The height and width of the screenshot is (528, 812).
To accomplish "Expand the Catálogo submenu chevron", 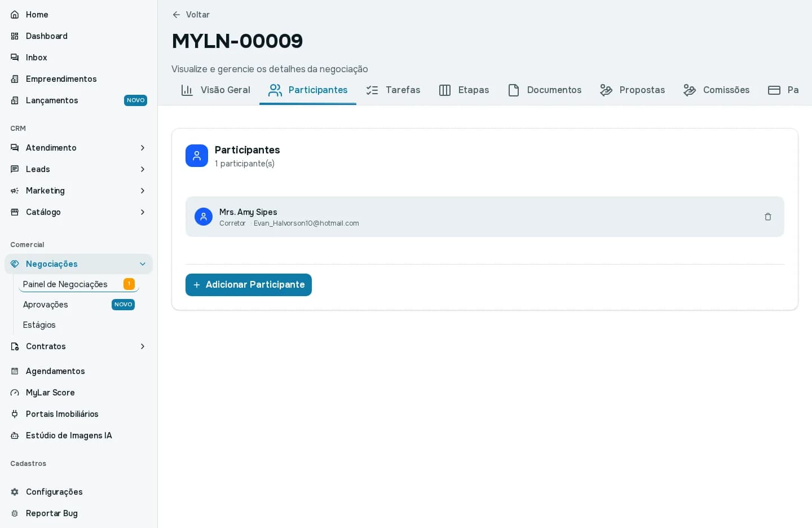I will click(143, 212).
